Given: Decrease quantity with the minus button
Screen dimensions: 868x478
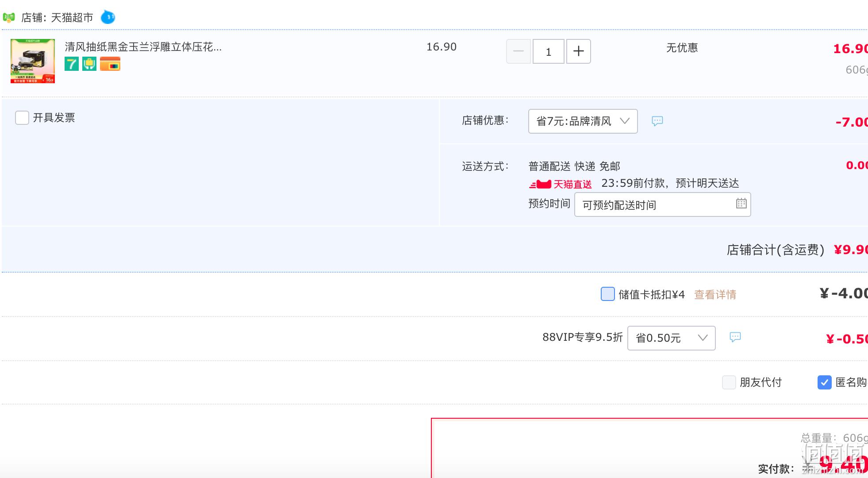Looking at the screenshot, I should click(518, 51).
